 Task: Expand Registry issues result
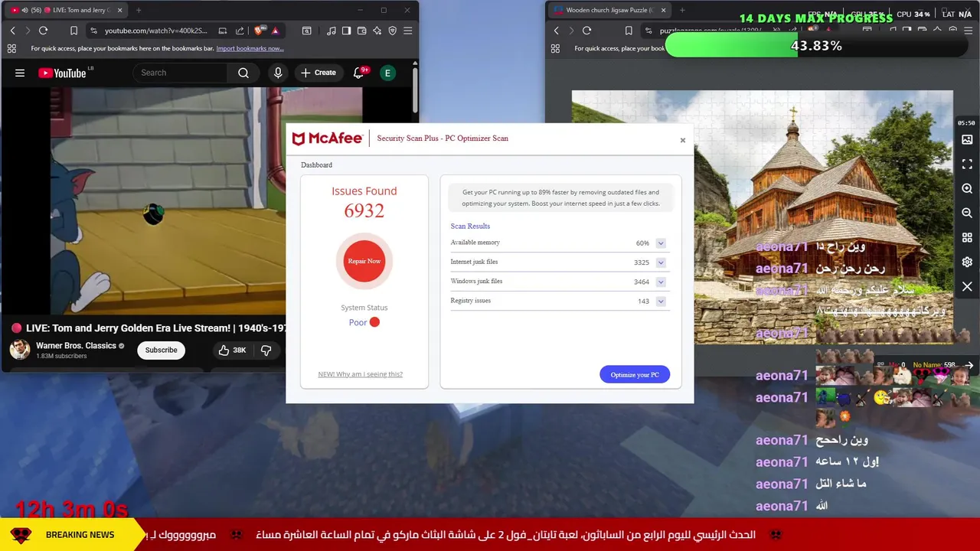tap(661, 302)
